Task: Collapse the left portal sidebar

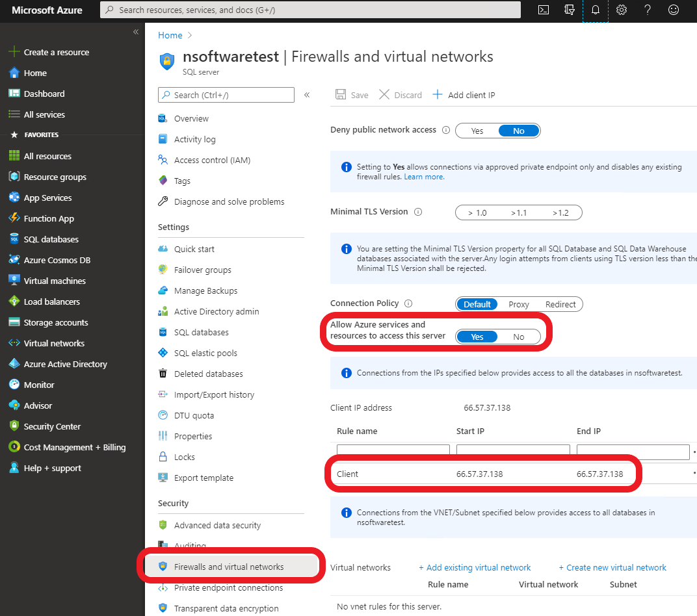Action: point(136,32)
